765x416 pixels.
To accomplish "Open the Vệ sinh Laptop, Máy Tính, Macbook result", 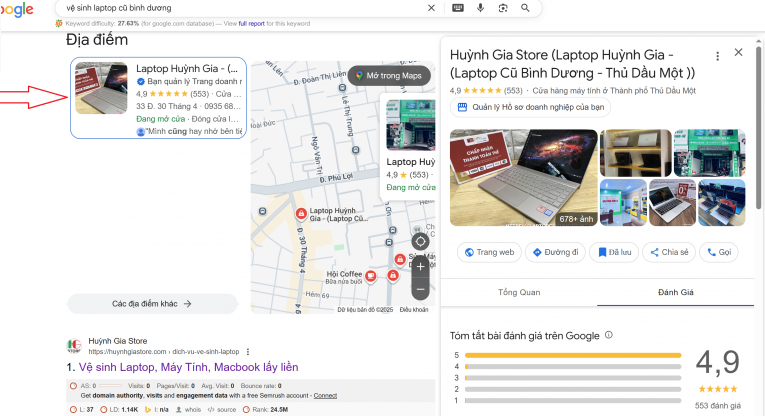I will [188, 367].
